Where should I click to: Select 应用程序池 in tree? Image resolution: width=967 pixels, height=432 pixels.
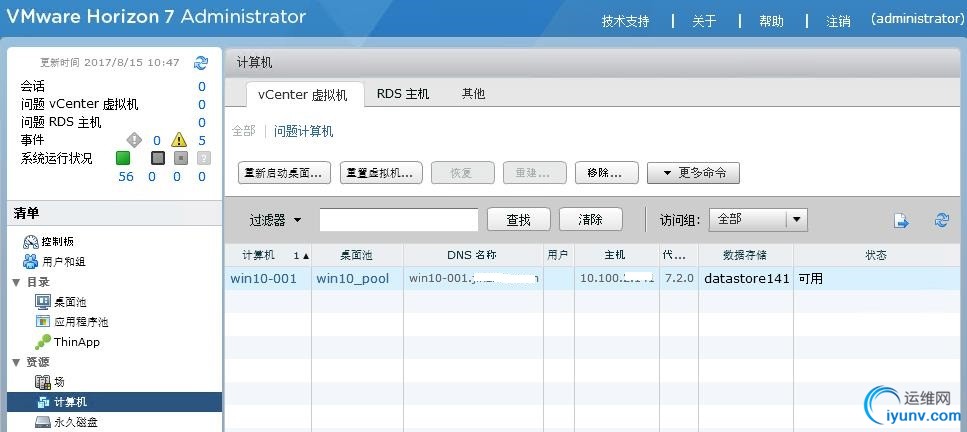tap(72, 322)
